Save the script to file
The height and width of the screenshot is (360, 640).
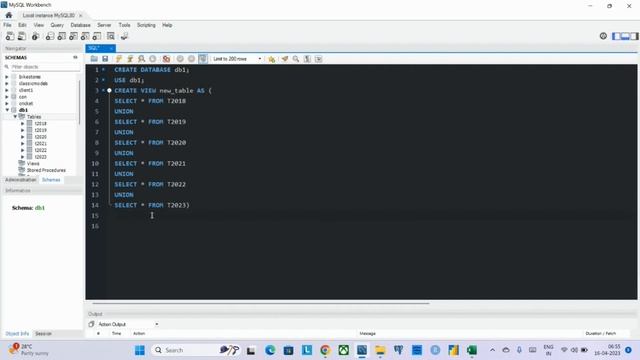[105, 59]
